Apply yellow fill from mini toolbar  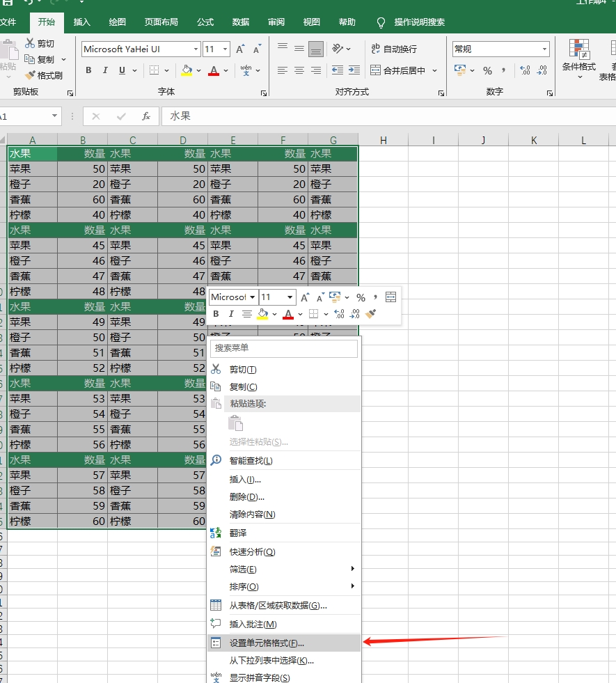click(262, 313)
